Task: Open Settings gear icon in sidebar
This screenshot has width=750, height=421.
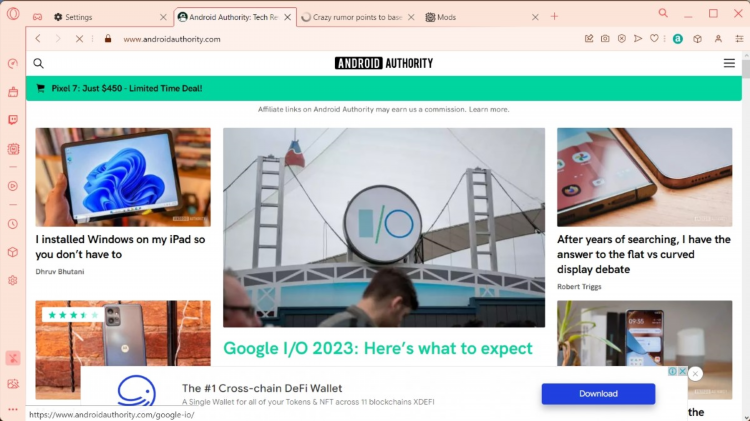Action: coord(13,280)
